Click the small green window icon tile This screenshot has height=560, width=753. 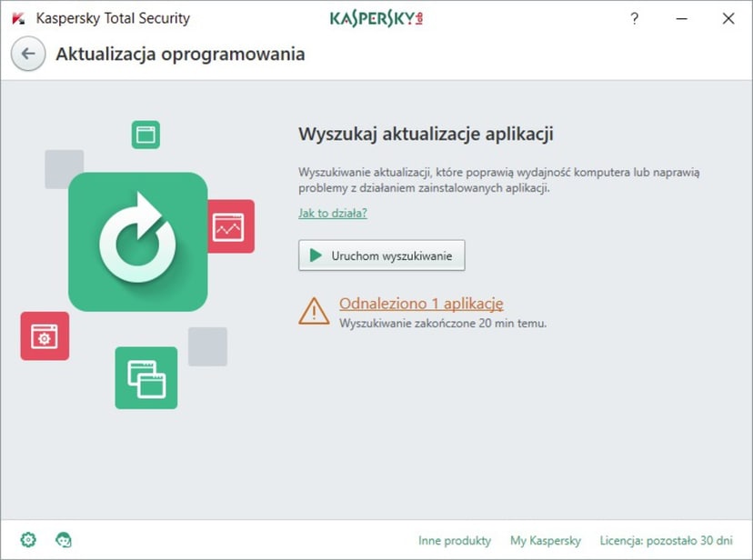tap(146, 135)
